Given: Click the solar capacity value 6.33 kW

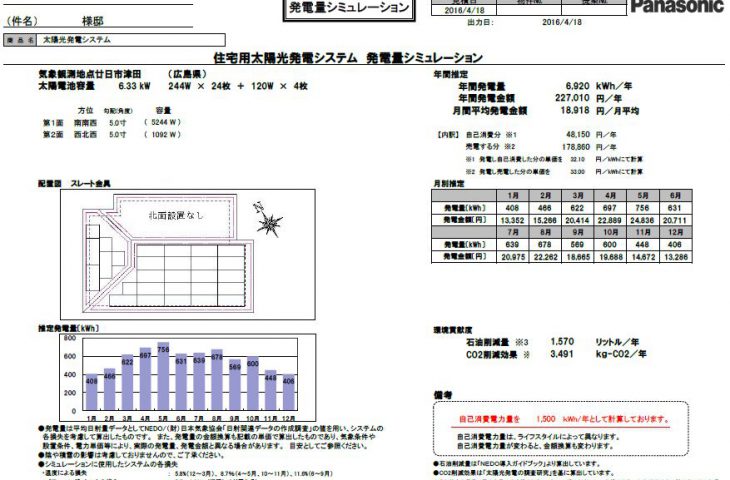Looking at the screenshot, I should click(x=134, y=86).
